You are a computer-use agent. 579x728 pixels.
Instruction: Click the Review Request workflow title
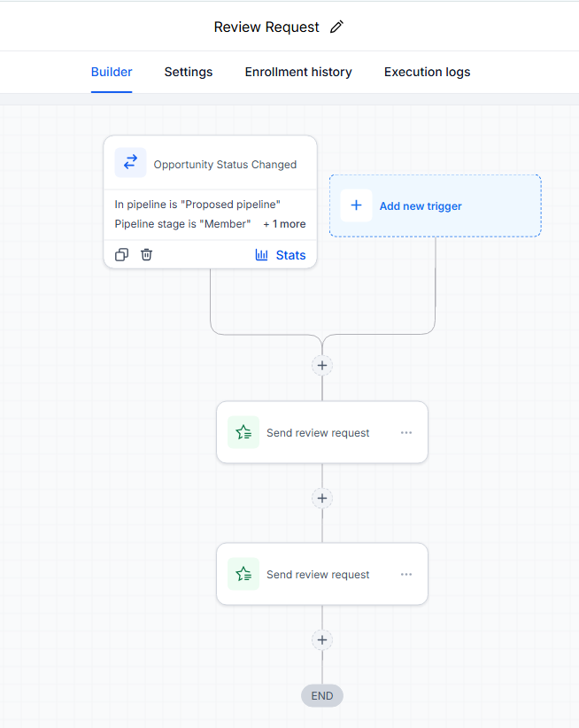tap(266, 27)
